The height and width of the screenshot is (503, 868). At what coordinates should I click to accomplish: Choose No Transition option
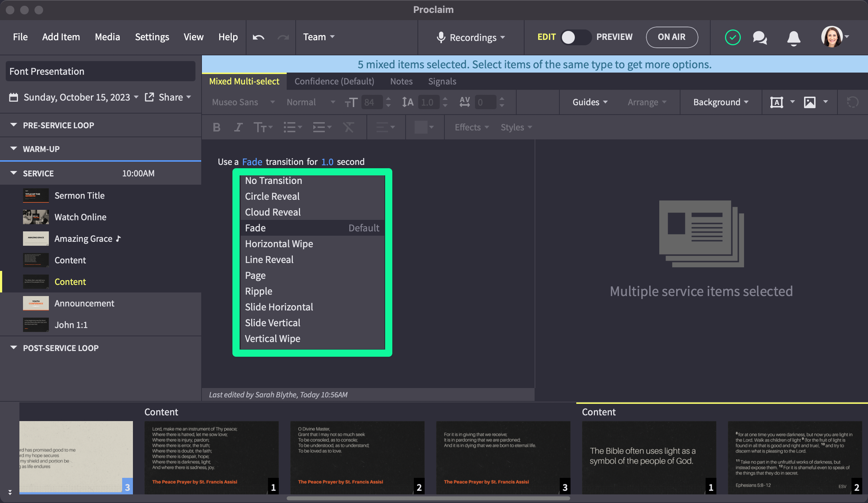[312, 180]
